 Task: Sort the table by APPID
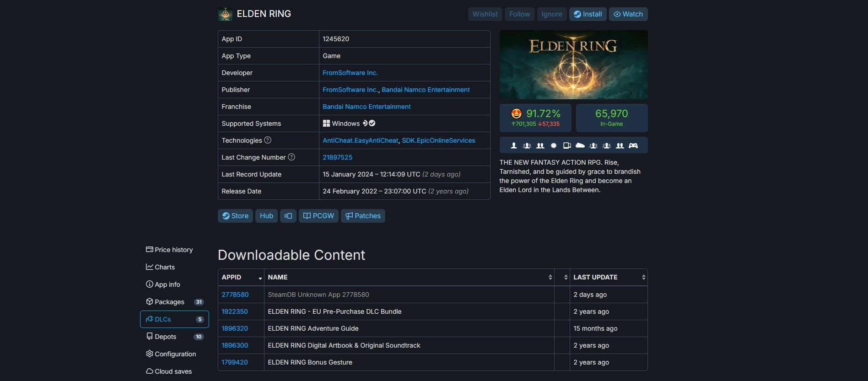pos(241,277)
